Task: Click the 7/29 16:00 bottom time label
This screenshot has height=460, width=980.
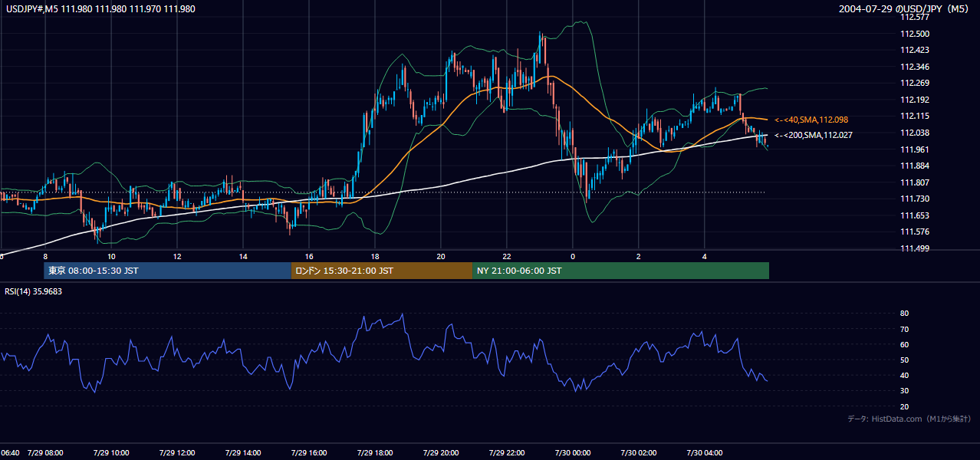Action: (x=309, y=453)
